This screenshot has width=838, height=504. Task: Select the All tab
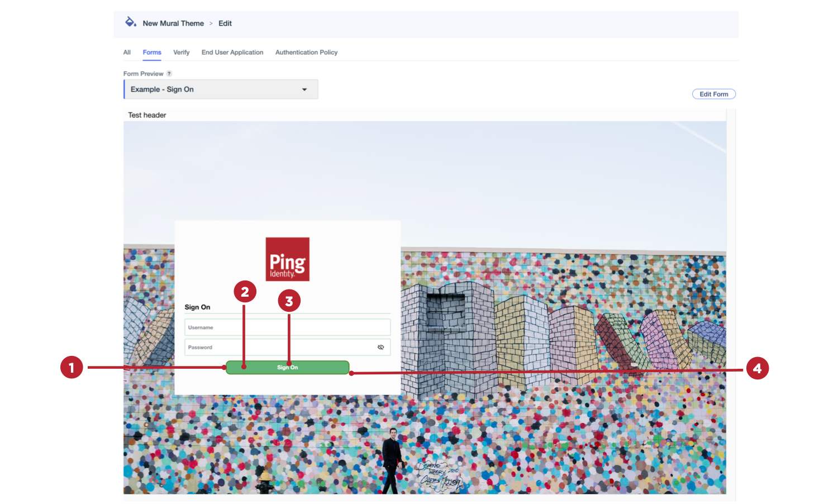[127, 52]
